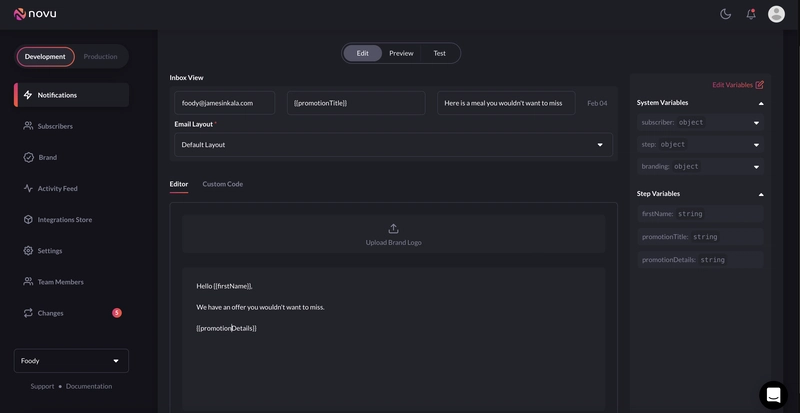
Task: Click the Edit Variables pencil icon
Action: pyautogui.click(x=760, y=85)
